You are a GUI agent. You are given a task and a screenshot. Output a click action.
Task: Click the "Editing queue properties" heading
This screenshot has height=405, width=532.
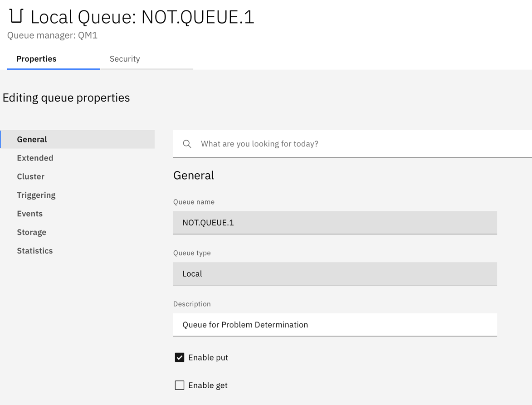(66, 98)
